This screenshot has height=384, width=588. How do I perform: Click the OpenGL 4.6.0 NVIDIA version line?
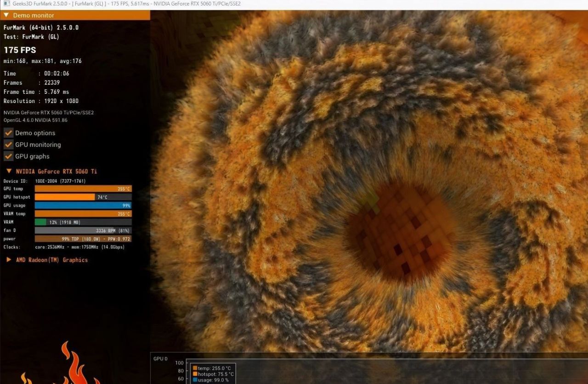[x=35, y=120]
